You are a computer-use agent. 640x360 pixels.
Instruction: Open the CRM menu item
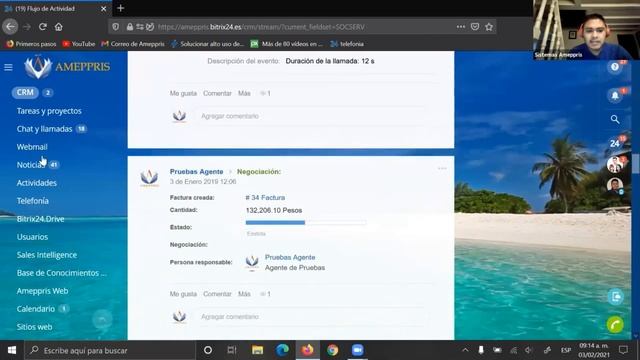point(25,93)
